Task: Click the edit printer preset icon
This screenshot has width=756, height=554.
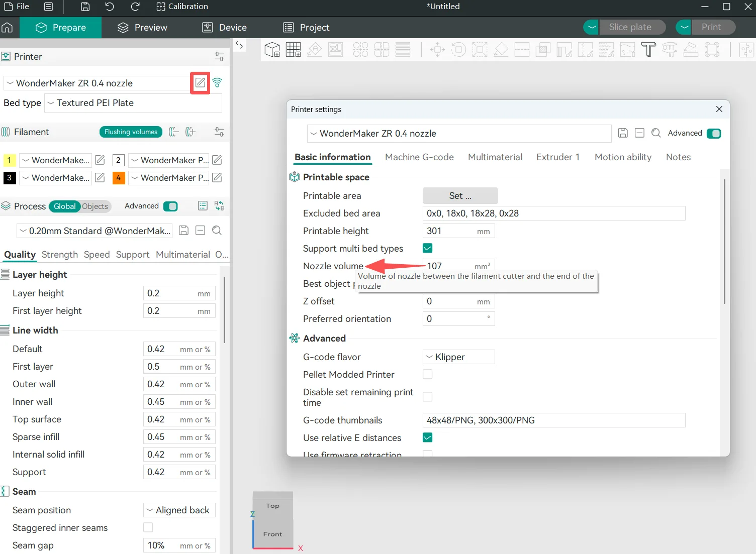Action: pyautogui.click(x=200, y=83)
